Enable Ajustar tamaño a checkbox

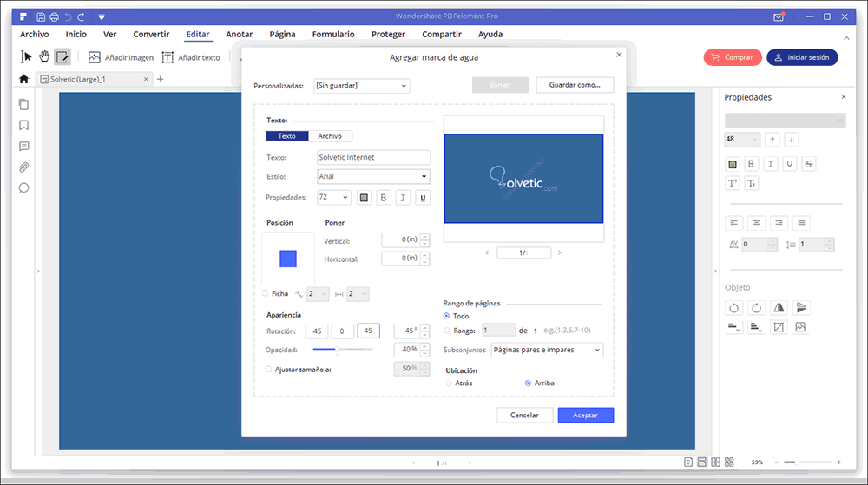coord(268,370)
